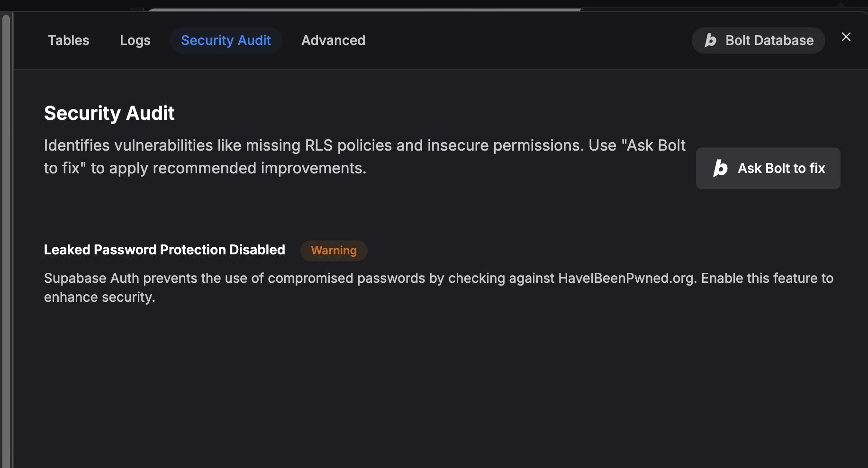Select the Advanced tab

point(333,40)
